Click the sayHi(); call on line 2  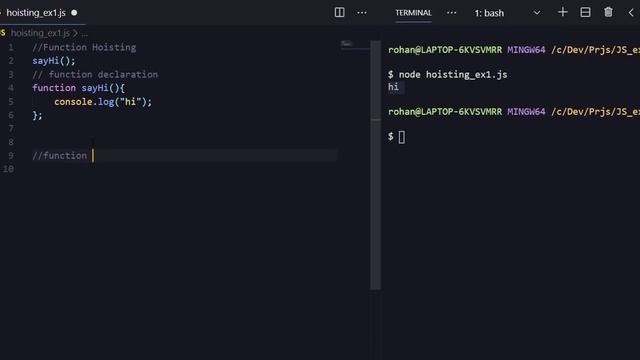(x=54, y=61)
